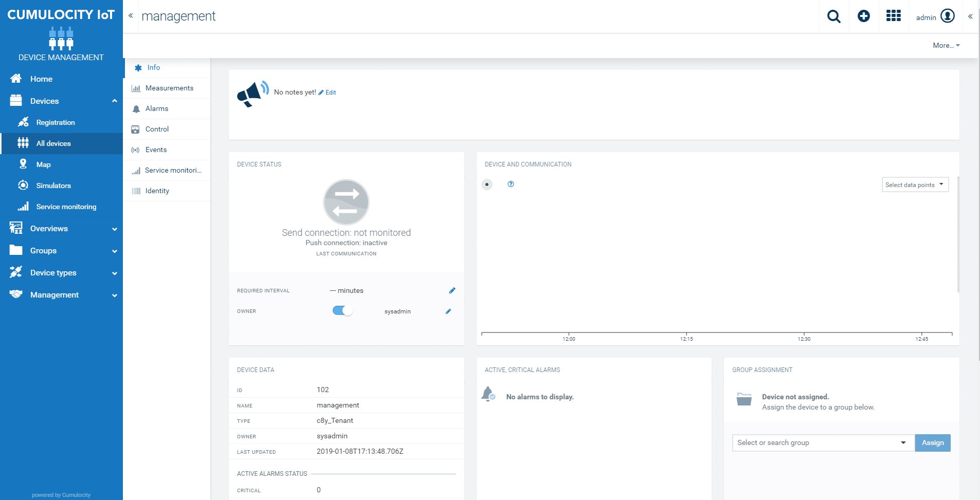
Task: Open the Select data points dropdown
Action: (915, 184)
